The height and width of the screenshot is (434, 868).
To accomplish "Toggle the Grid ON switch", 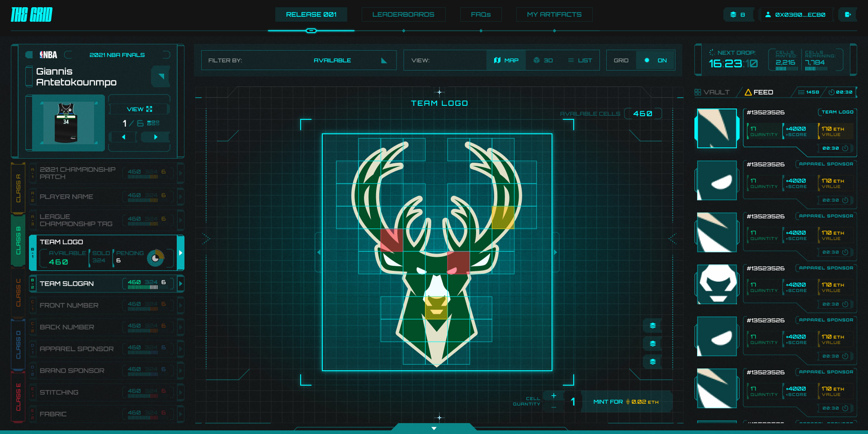I will (656, 60).
